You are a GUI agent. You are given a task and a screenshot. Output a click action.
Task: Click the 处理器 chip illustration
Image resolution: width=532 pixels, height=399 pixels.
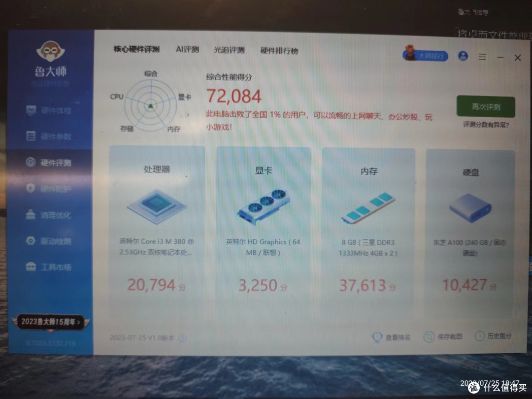click(157, 206)
